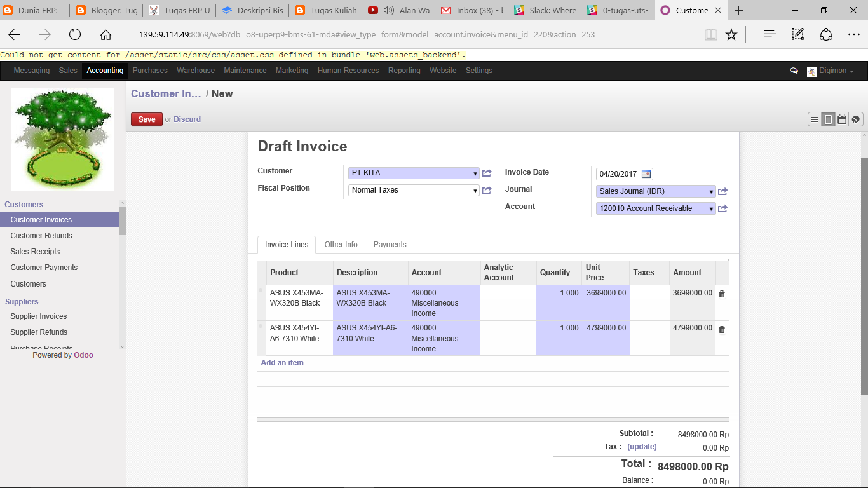Switch to the Other Info tab

click(x=341, y=245)
